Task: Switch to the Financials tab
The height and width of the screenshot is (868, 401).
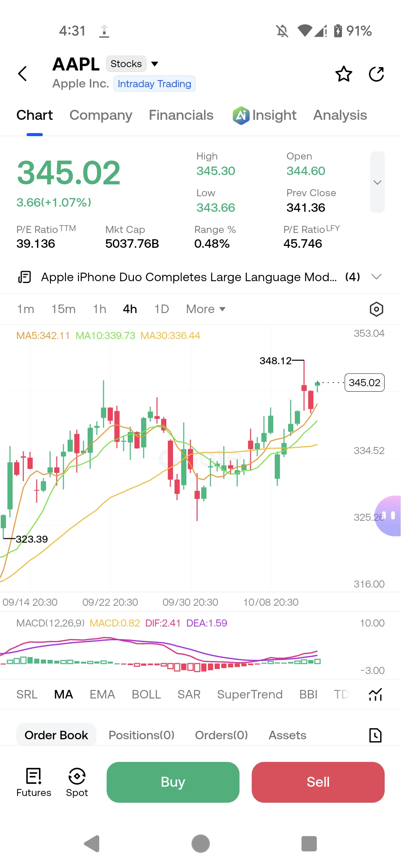Action: click(x=181, y=115)
